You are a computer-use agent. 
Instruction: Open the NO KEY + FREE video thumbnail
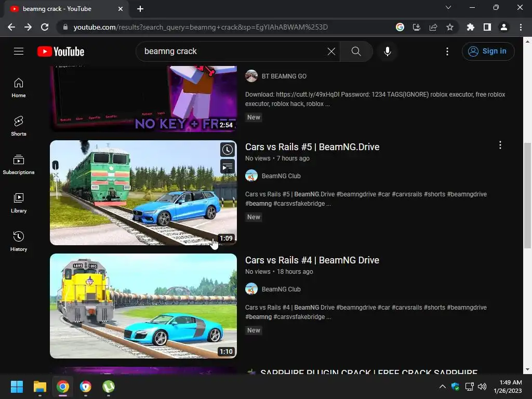pos(143,98)
